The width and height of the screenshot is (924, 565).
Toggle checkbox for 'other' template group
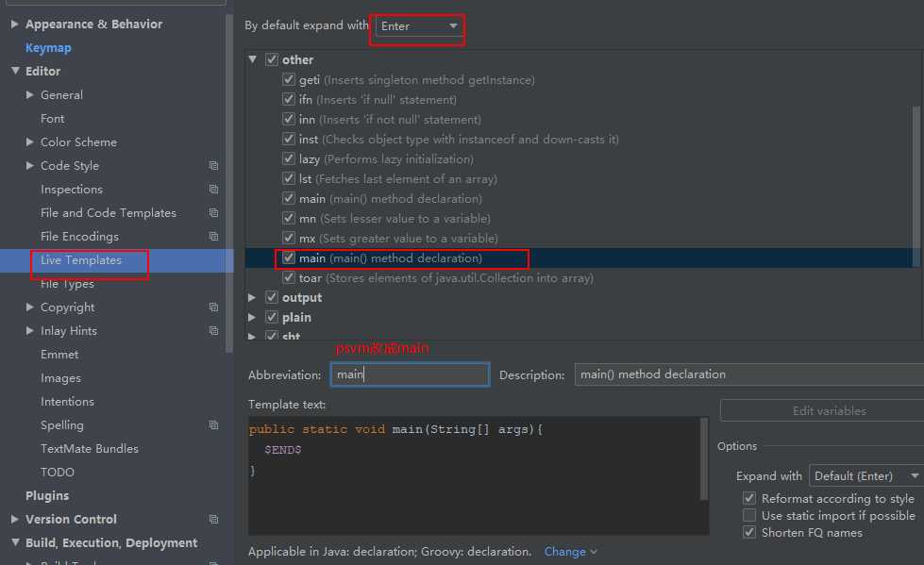[272, 59]
